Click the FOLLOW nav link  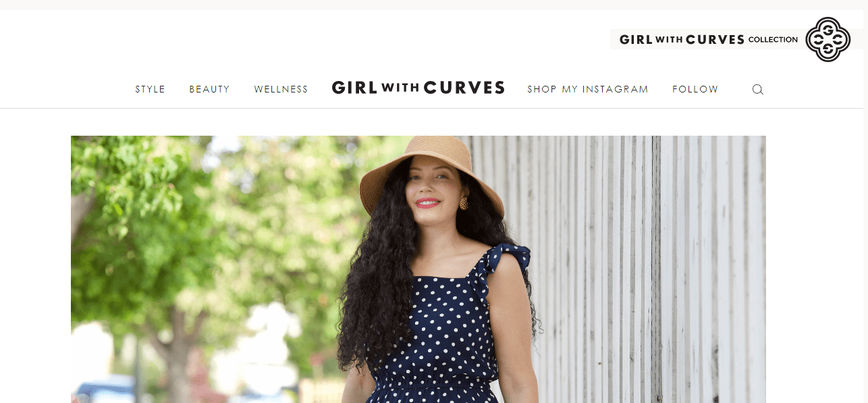(695, 89)
